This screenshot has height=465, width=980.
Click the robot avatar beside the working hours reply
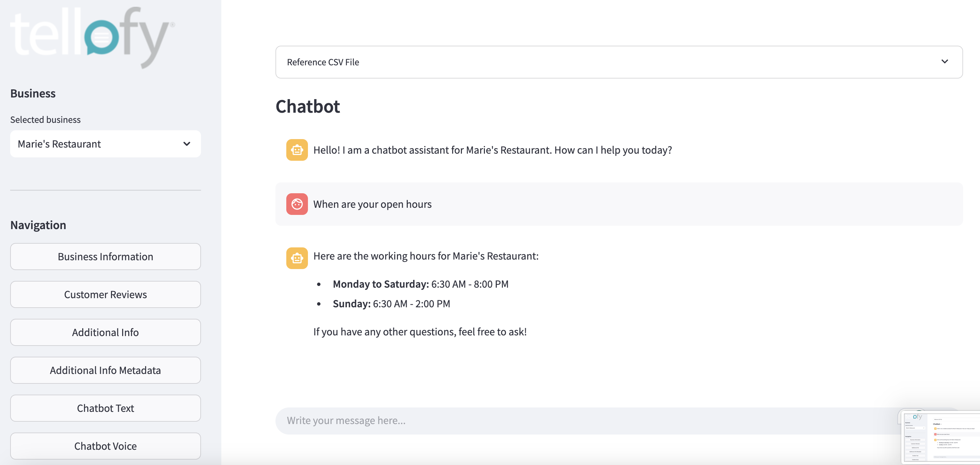coord(297,258)
